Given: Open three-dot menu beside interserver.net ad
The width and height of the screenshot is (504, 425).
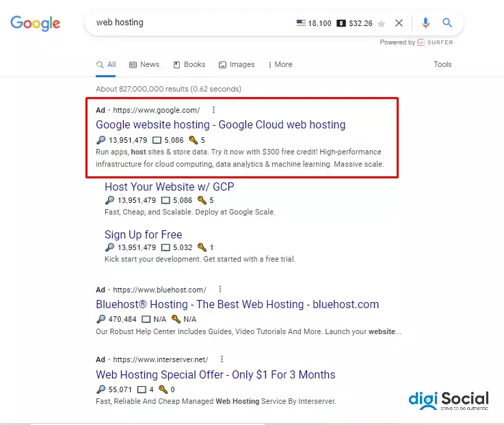Looking at the screenshot, I should click(x=222, y=359).
